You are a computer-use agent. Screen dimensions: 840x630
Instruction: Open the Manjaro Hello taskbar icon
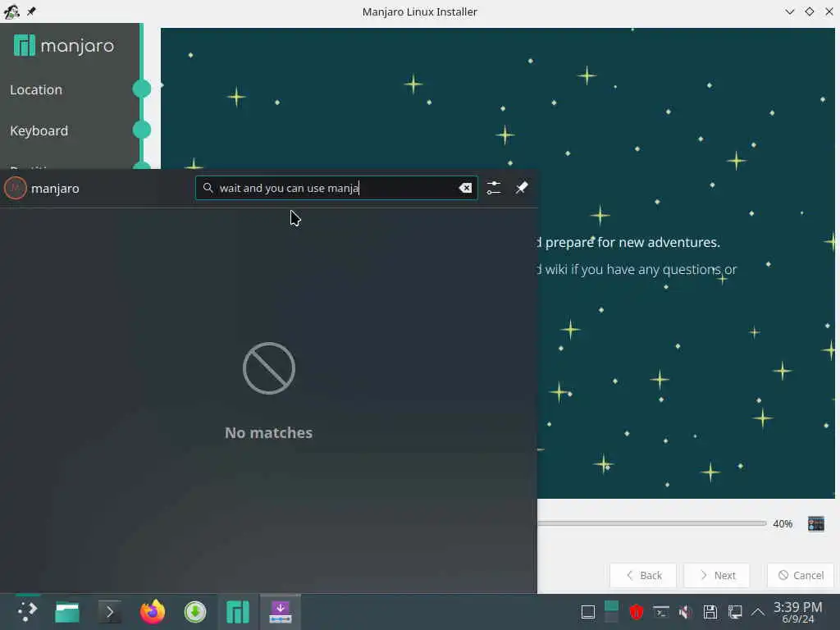coord(238,612)
